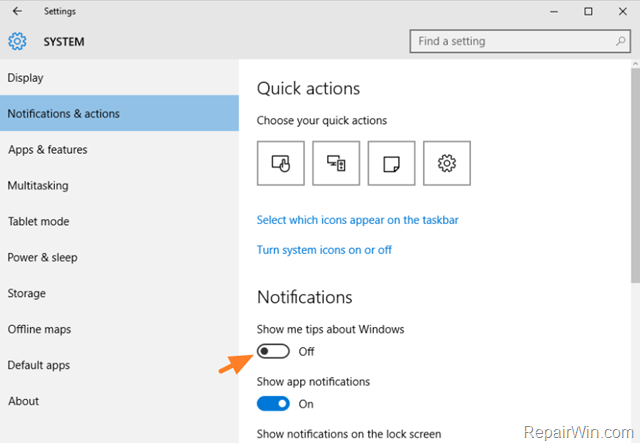Maximize the Settings window
Image resolution: width=640 pixels, height=443 pixels.
588,11
